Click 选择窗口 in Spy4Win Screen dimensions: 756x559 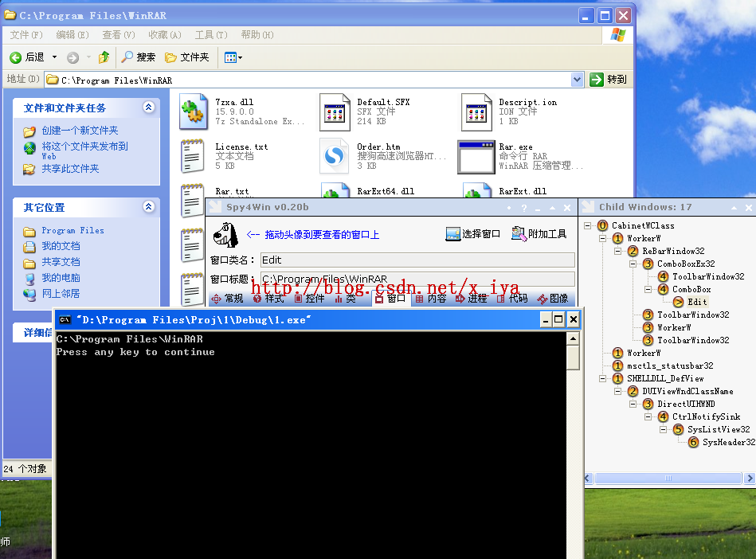tap(473, 234)
